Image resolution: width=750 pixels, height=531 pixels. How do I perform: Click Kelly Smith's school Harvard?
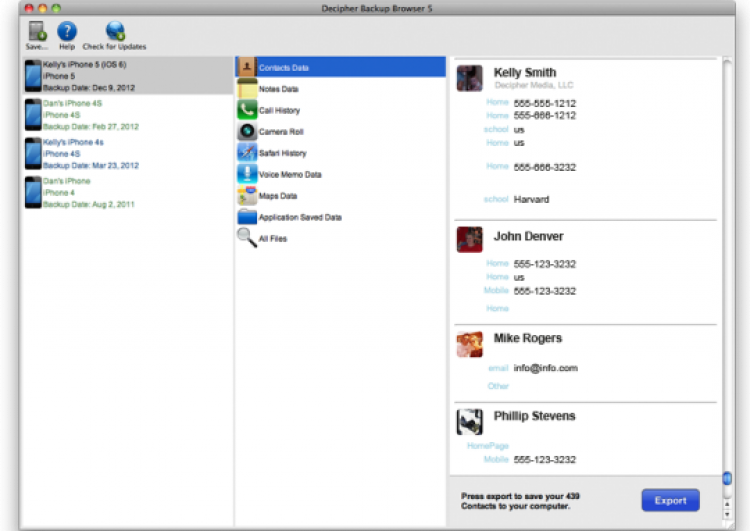[x=531, y=199]
